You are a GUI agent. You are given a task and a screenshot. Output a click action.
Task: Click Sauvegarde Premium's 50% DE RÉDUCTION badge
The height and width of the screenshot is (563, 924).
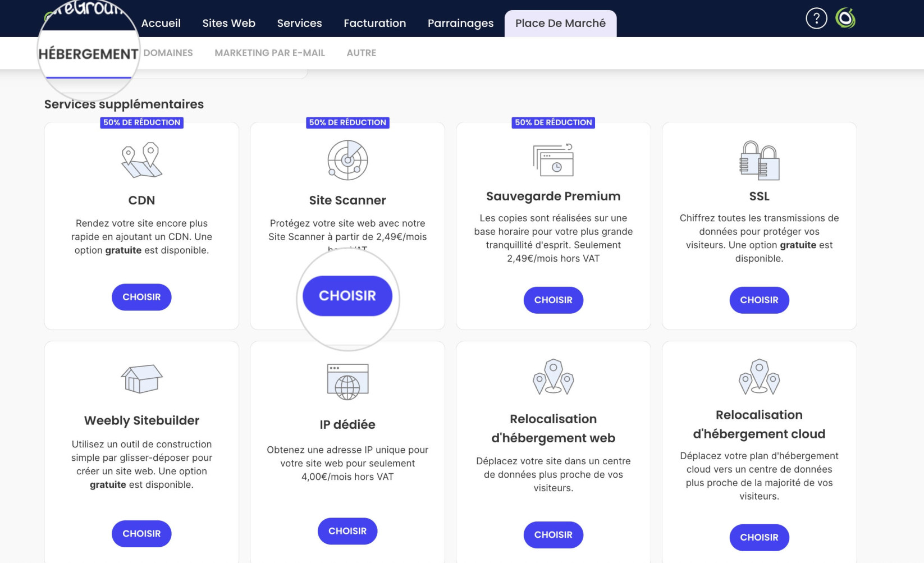[x=554, y=122]
